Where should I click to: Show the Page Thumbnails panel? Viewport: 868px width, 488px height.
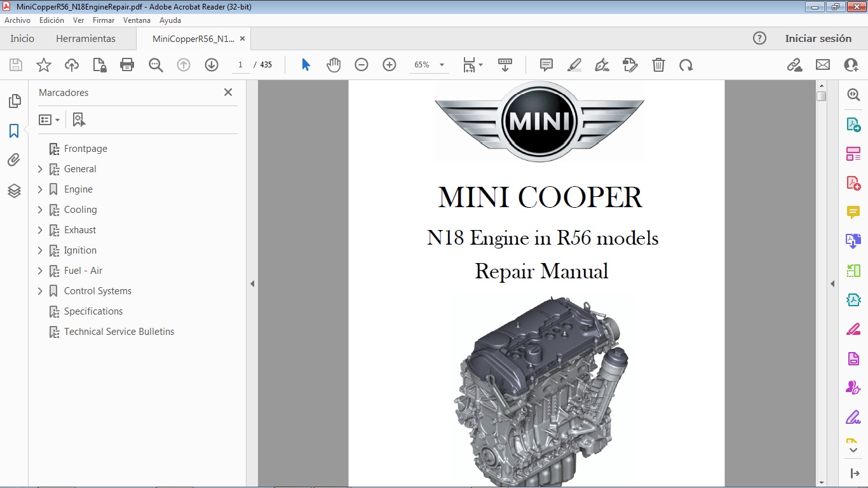[x=13, y=100]
